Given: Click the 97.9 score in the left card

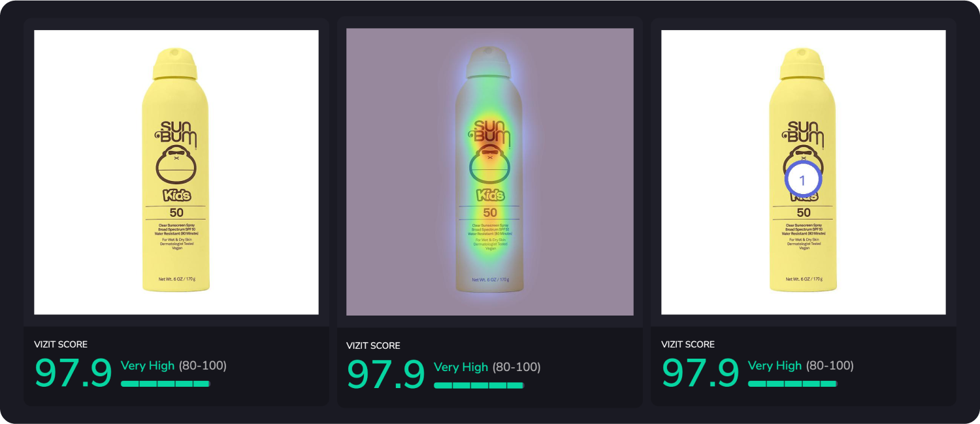Looking at the screenshot, I should pos(73,373).
